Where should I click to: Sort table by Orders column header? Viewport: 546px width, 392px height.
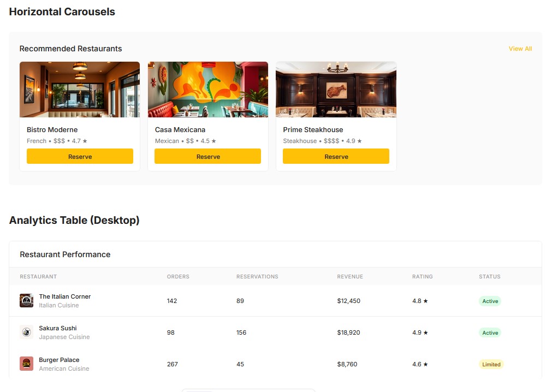pyautogui.click(x=178, y=277)
